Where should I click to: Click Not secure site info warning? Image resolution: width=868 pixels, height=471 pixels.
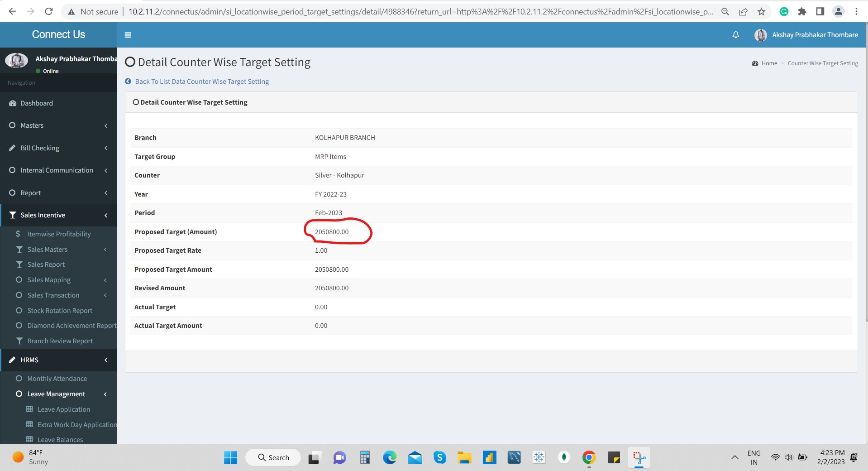93,12
